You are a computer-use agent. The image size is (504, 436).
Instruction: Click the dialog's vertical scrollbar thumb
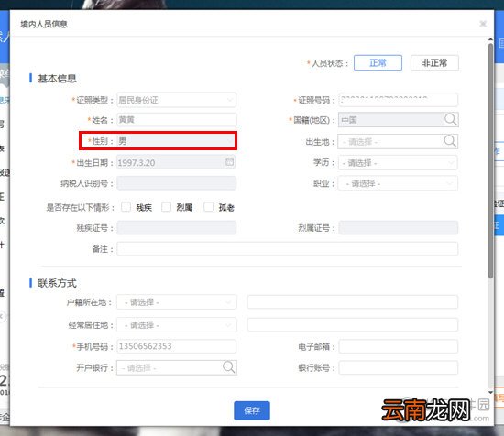coord(490,160)
